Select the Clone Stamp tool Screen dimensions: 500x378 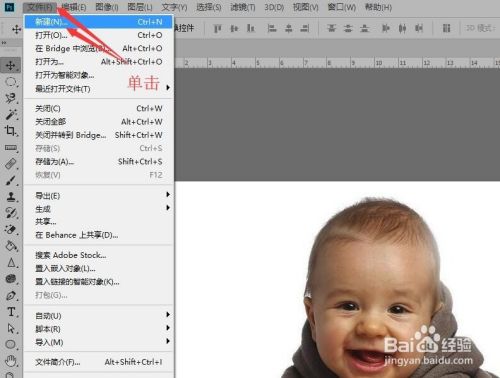[11, 197]
